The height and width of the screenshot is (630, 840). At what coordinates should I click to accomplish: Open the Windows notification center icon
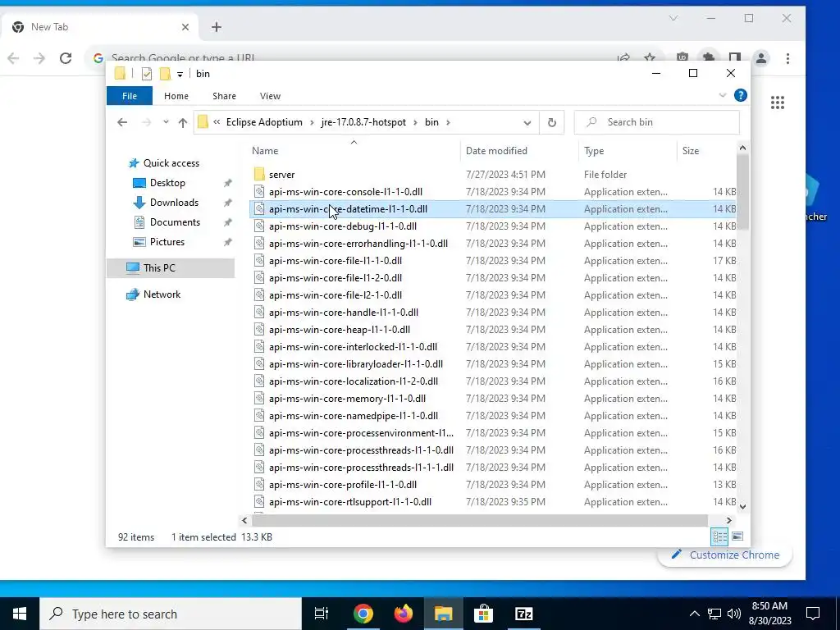813,614
